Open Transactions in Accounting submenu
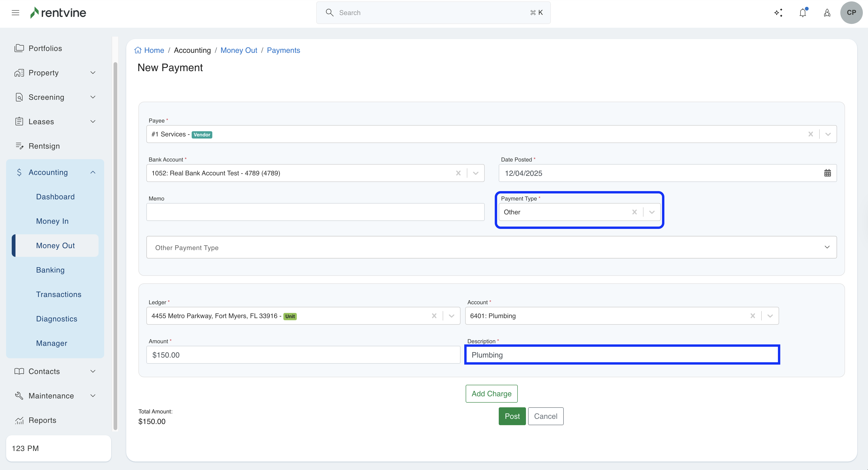 (x=59, y=294)
